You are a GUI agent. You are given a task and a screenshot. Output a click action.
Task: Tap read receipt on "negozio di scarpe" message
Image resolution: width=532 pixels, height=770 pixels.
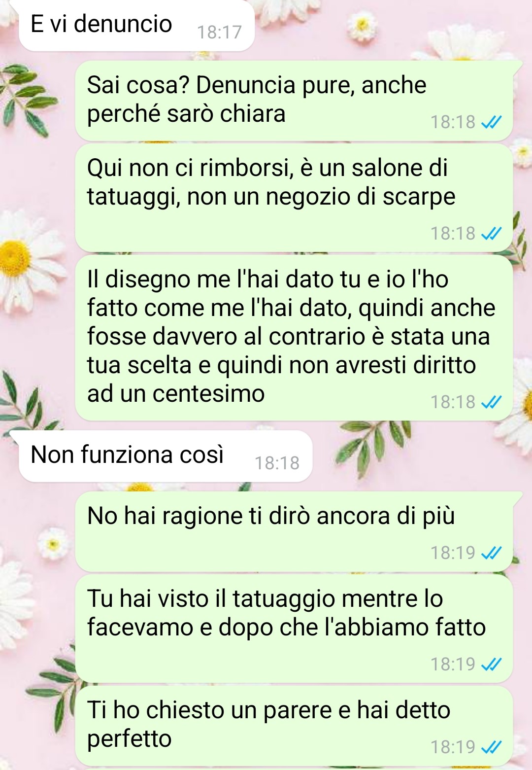click(491, 233)
